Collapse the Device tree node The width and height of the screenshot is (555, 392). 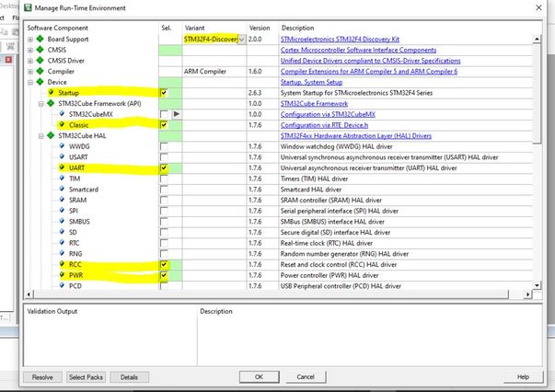point(30,83)
